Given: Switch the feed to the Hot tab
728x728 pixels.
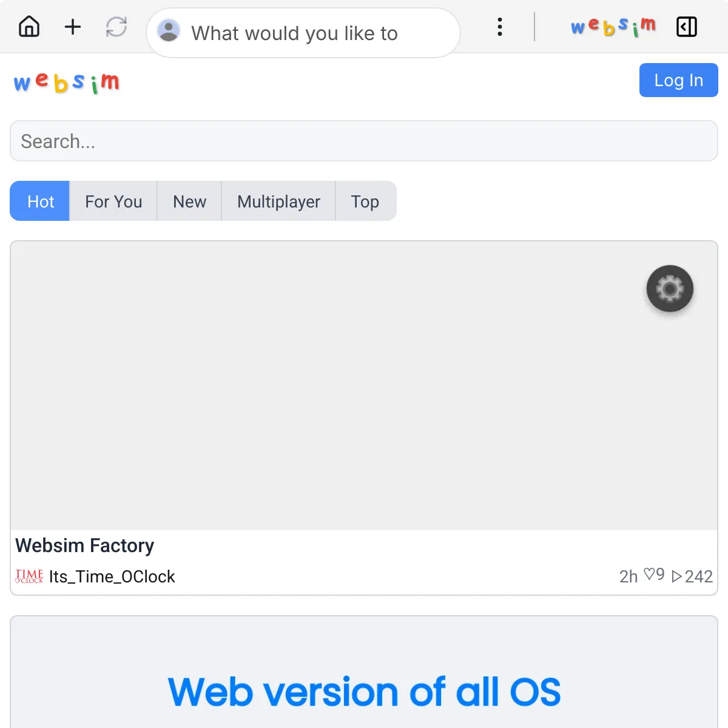Looking at the screenshot, I should click(39, 201).
